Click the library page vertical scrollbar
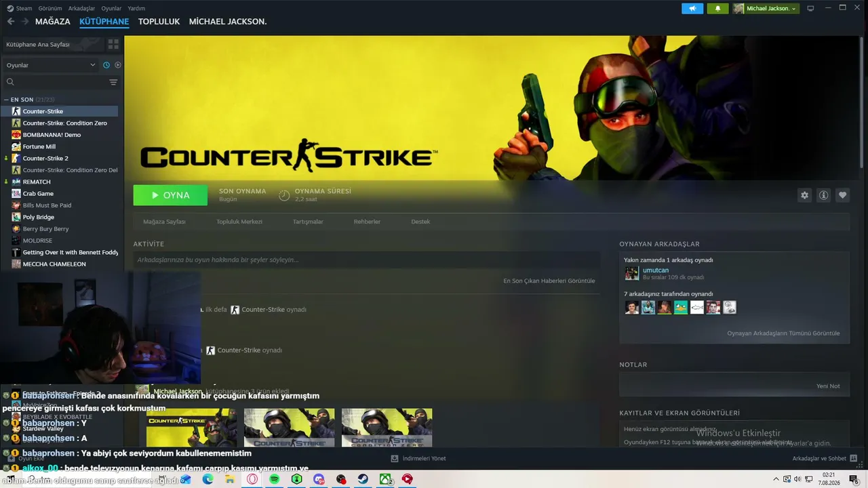Screen dimensions: 868x488 (x=862, y=102)
